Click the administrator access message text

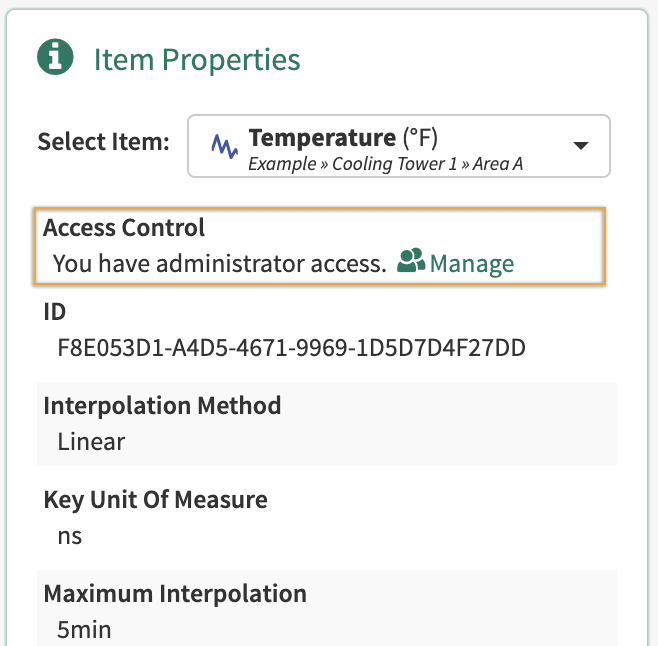click(219, 264)
